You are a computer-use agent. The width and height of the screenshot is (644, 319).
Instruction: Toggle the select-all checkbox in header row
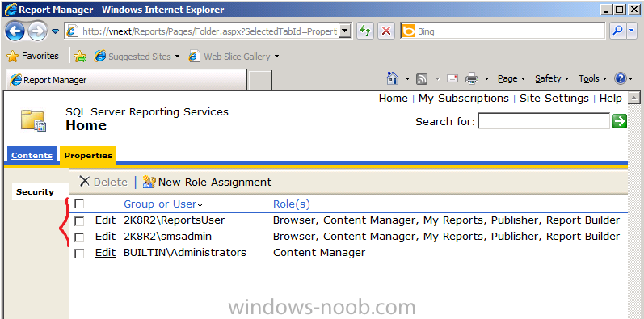(x=79, y=204)
